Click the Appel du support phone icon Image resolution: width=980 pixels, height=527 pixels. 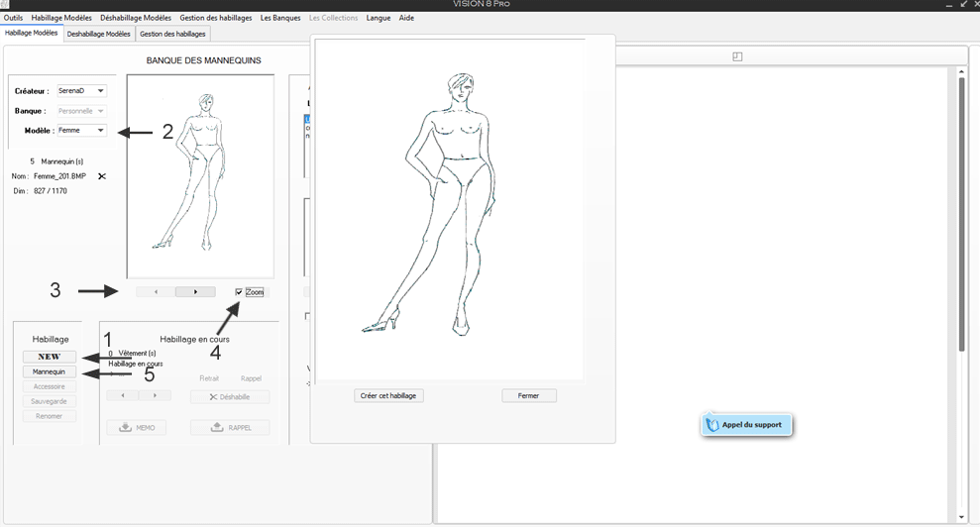[x=712, y=425]
